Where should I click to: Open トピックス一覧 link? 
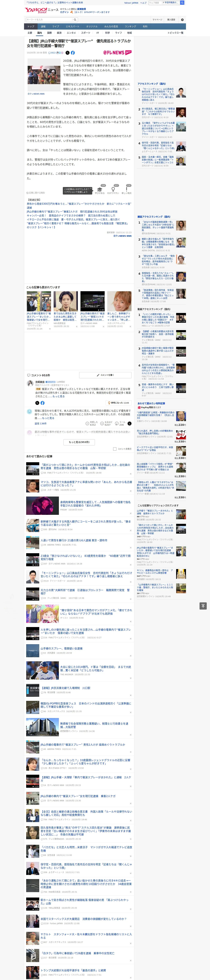pyautogui.click(x=175, y=33)
